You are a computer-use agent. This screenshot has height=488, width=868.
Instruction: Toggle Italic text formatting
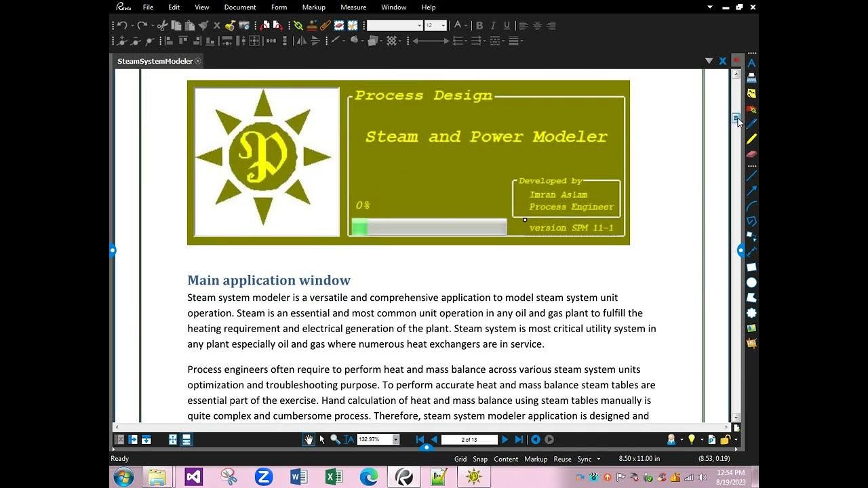493,26
